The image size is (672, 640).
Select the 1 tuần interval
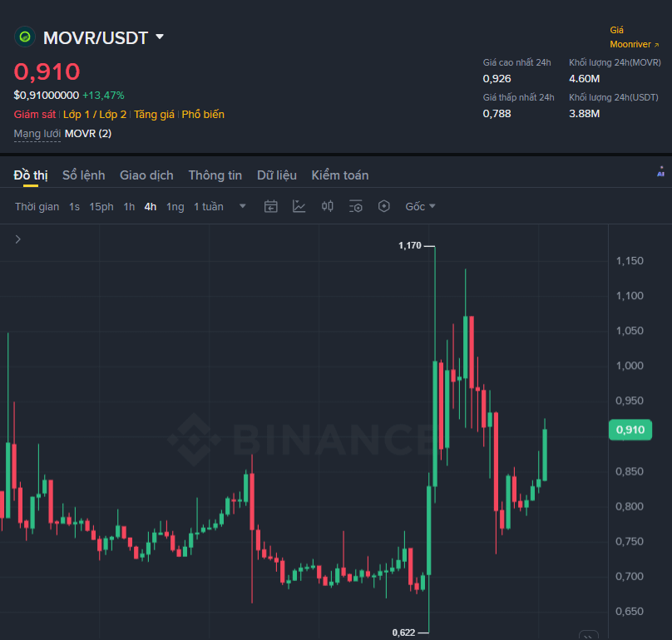208,206
